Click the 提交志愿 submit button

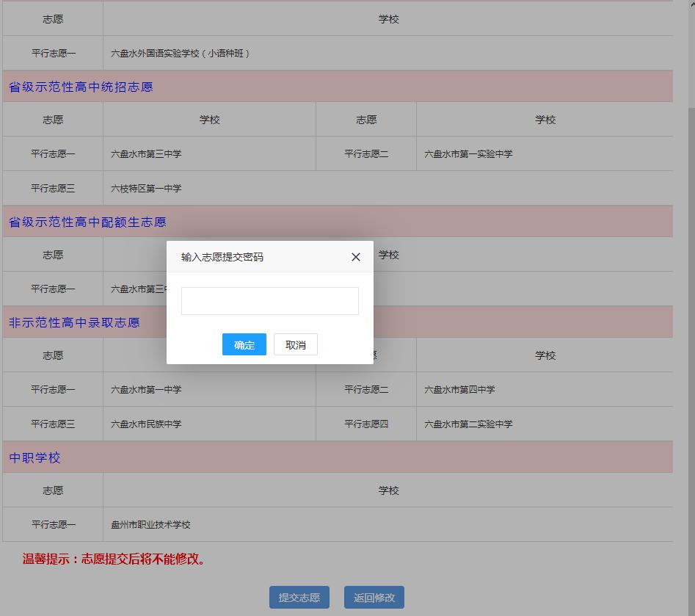(299, 597)
